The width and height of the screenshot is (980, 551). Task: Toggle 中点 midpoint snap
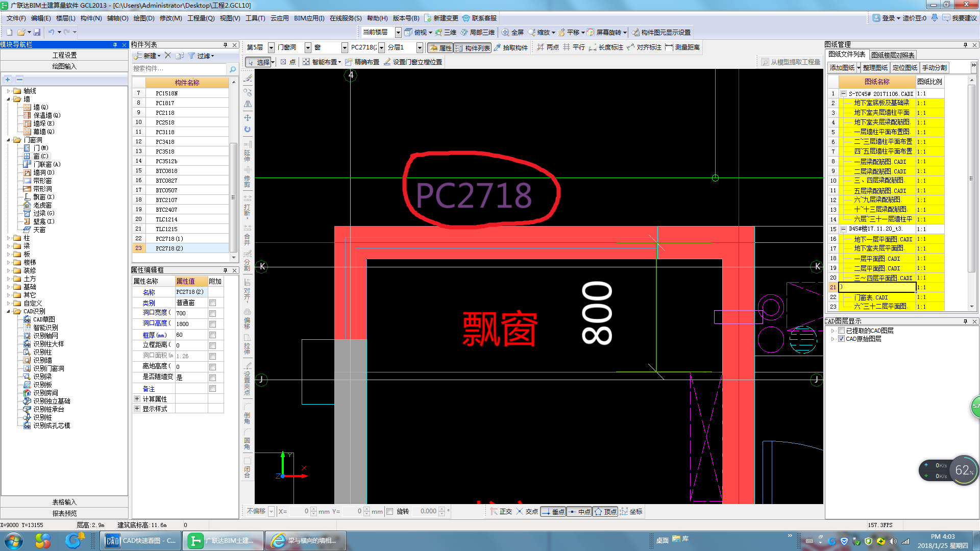579,511
